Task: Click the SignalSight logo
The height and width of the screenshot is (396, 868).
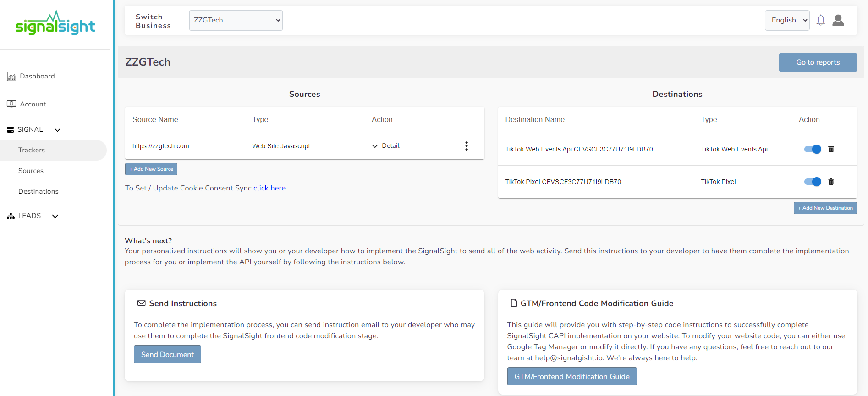Action: 55,23
